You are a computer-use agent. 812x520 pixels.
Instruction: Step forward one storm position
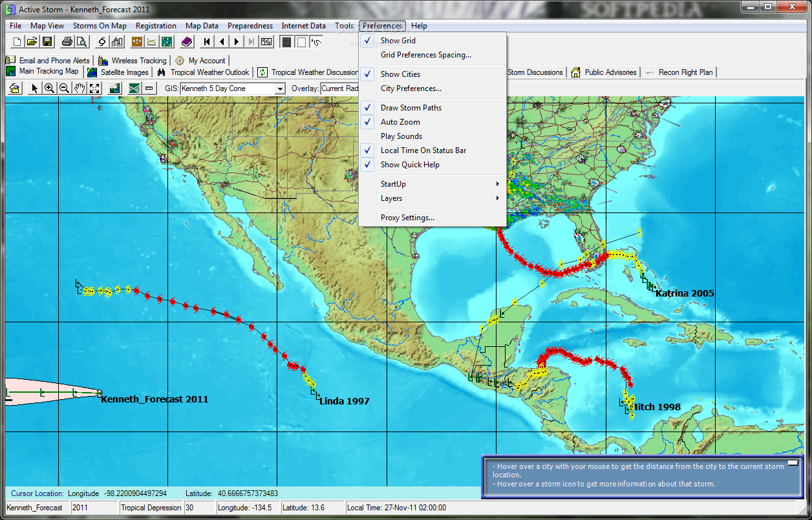pyautogui.click(x=237, y=42)
